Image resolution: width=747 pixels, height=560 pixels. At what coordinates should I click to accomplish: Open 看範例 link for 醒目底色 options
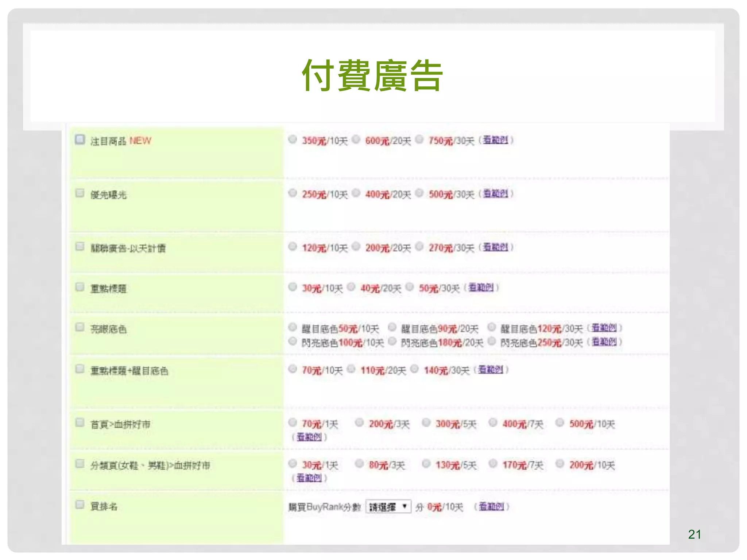604,328
